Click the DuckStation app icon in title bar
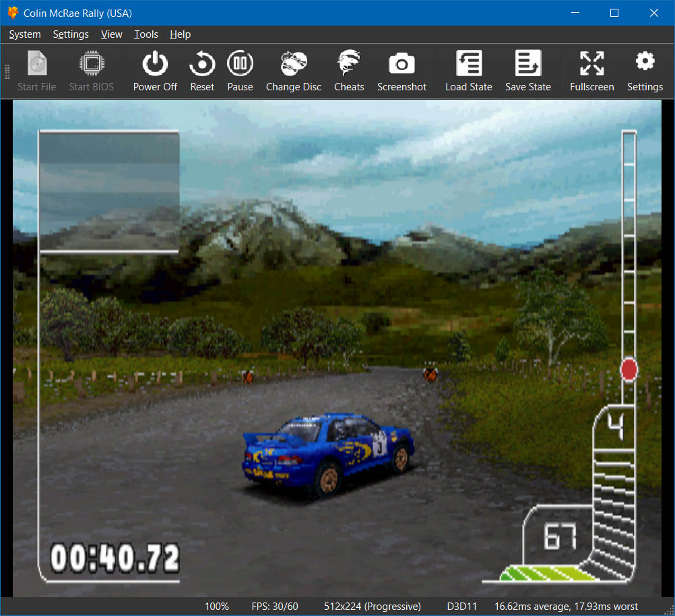This screenshot has width=675, height=616. tap(13, 13)
